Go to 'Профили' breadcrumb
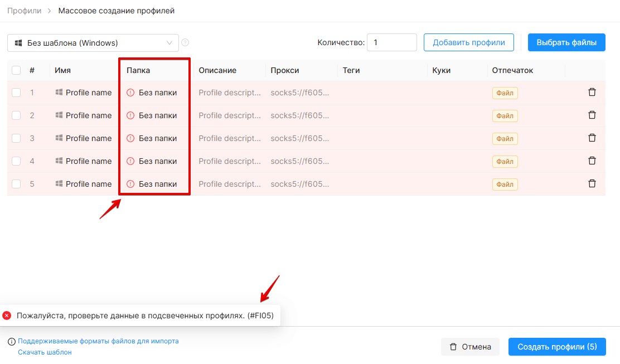This screenshot has height=364, width=620. click(24, 11)
